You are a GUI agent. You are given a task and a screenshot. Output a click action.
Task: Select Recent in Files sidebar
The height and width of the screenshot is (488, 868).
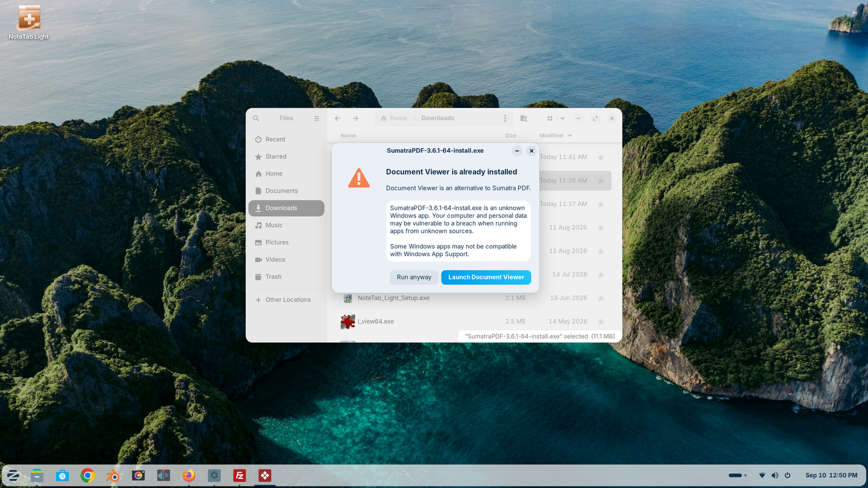click(286, 139)
